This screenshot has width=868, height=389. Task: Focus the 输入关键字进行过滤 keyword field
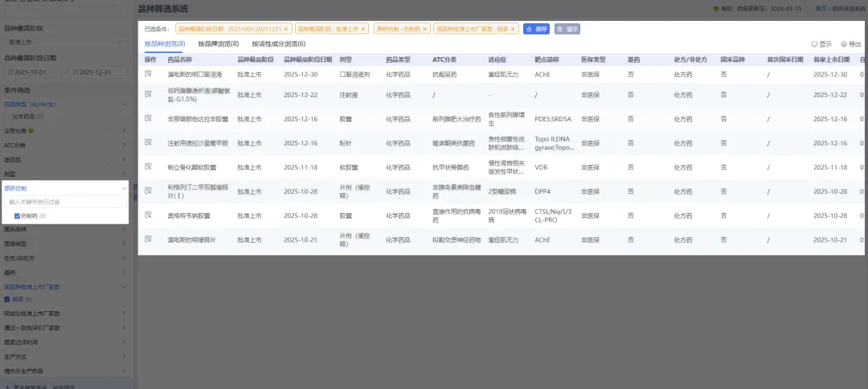tap(65, 202)
